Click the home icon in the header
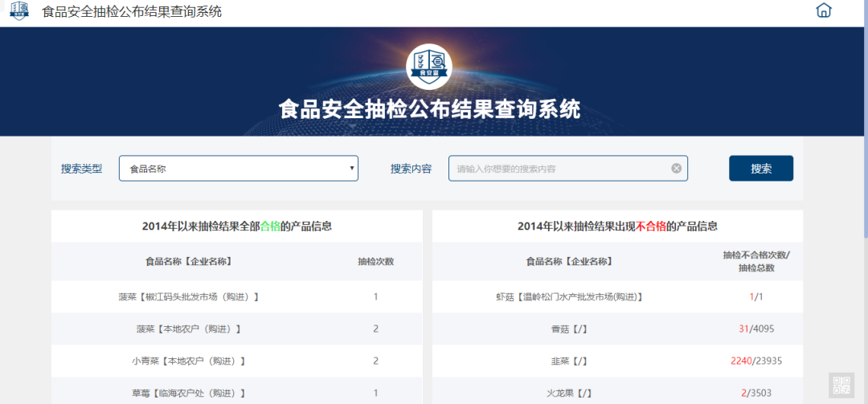868x404 pixels. pos(824,10)
